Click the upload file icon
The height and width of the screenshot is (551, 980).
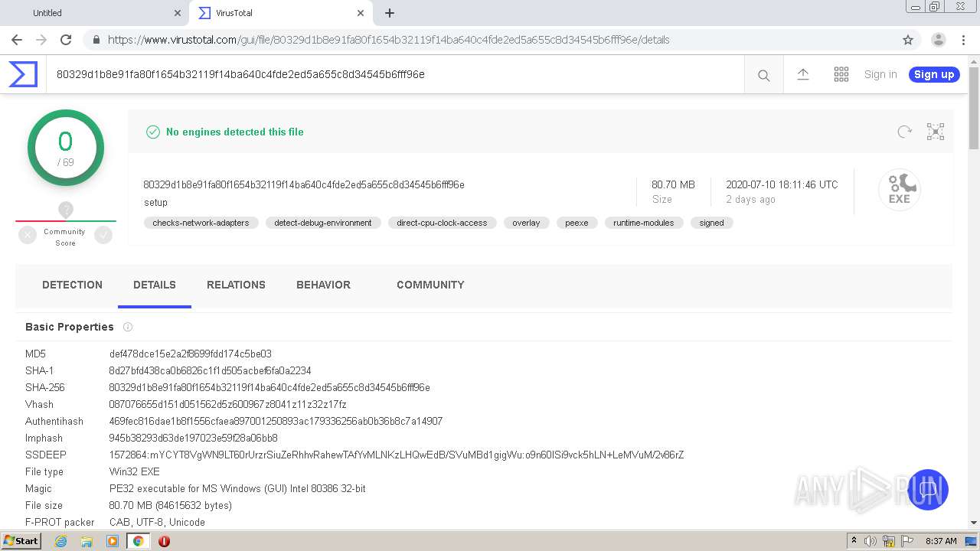[x=803, y=74]
